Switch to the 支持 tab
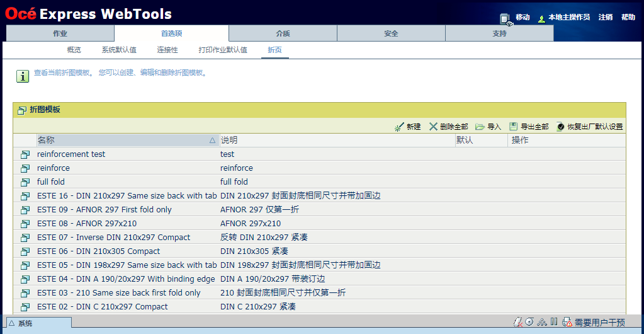This screenshot has height=334, width=644. [499, 33]
